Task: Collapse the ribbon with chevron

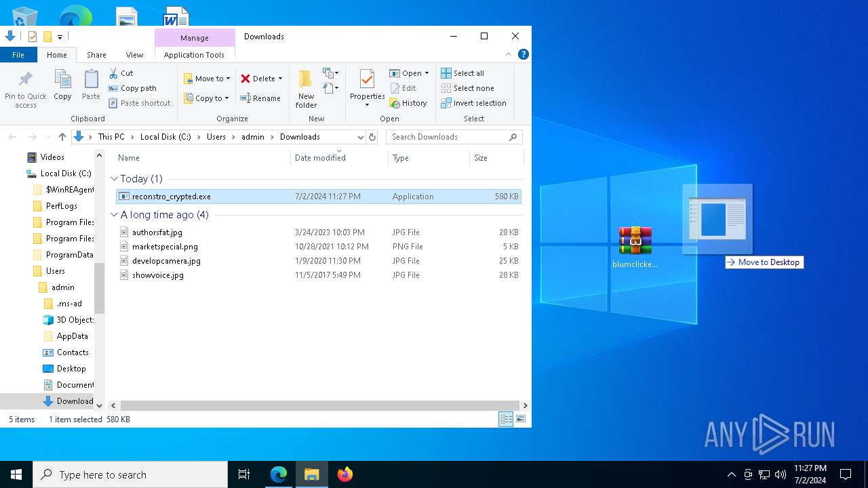Action: point(508,54)
